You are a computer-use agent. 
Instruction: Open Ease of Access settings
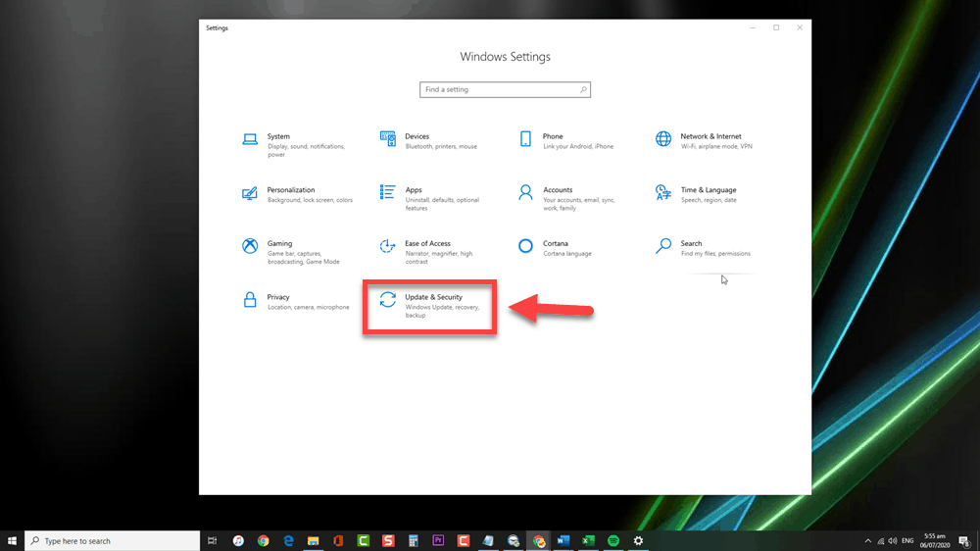[x=427, y=251]
